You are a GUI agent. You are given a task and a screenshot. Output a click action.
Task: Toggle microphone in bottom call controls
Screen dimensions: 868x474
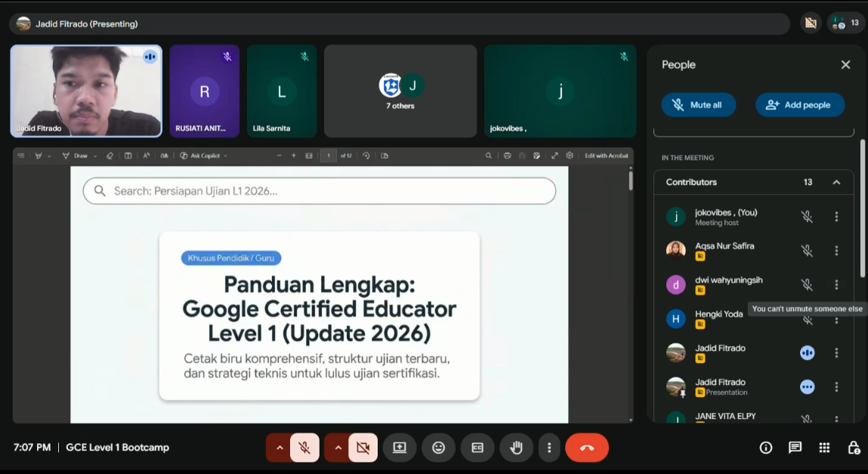pyautogui.click(x=304, y=448)
